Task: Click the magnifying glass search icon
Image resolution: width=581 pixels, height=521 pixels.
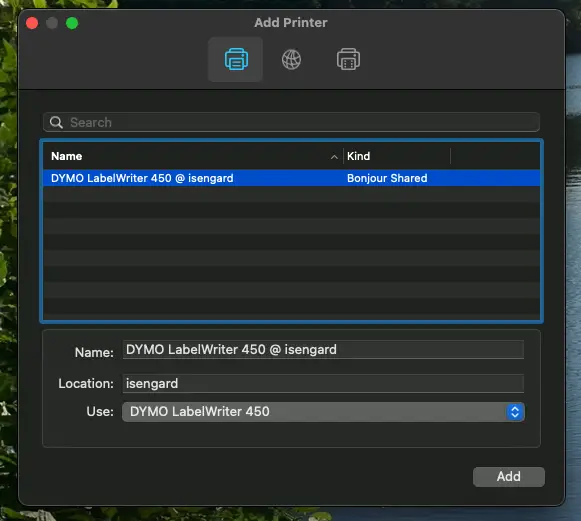Action: (x=56, y=122)
